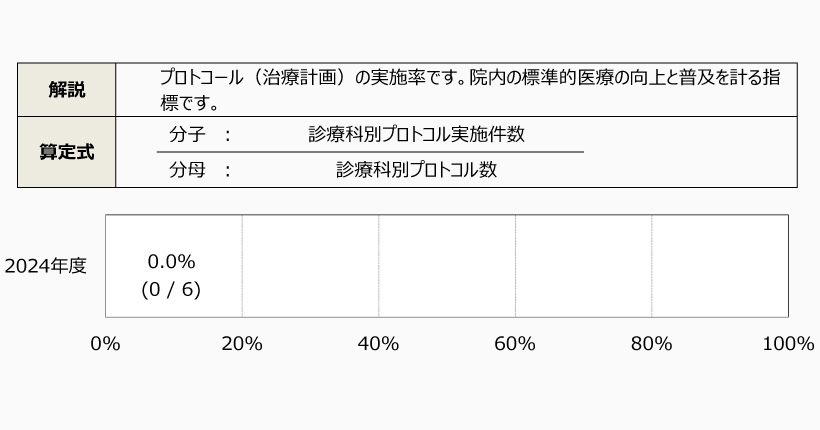Click the chart area between 80% and 100%
This screenshot has width=820, height=430.
[720, 266]
